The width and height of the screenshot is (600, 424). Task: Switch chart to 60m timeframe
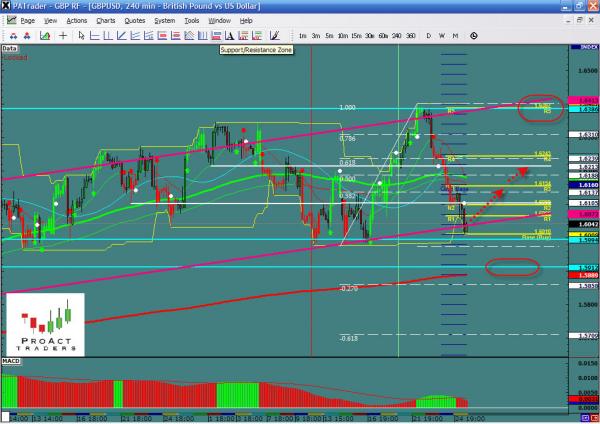point(383,36)
